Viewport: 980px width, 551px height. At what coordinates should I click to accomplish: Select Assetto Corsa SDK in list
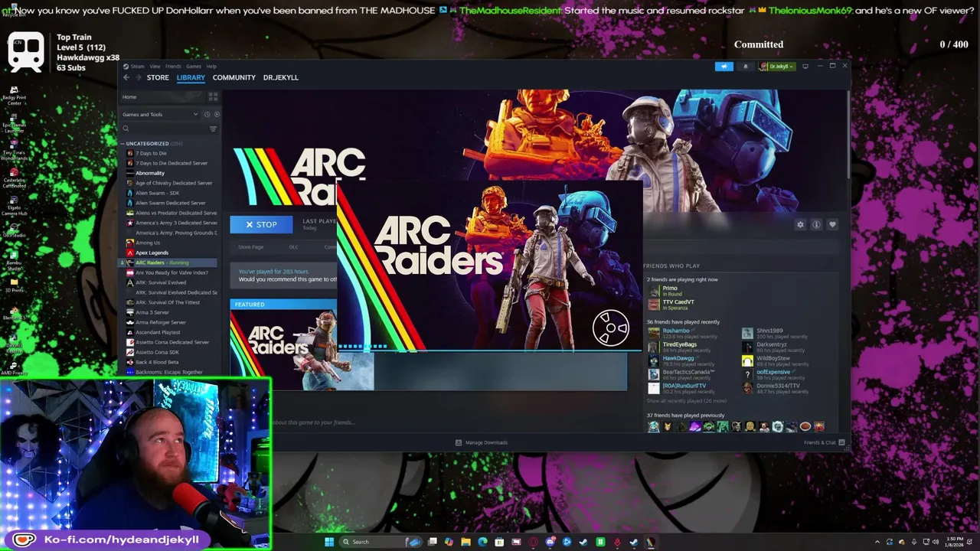[x=157, y=352]
